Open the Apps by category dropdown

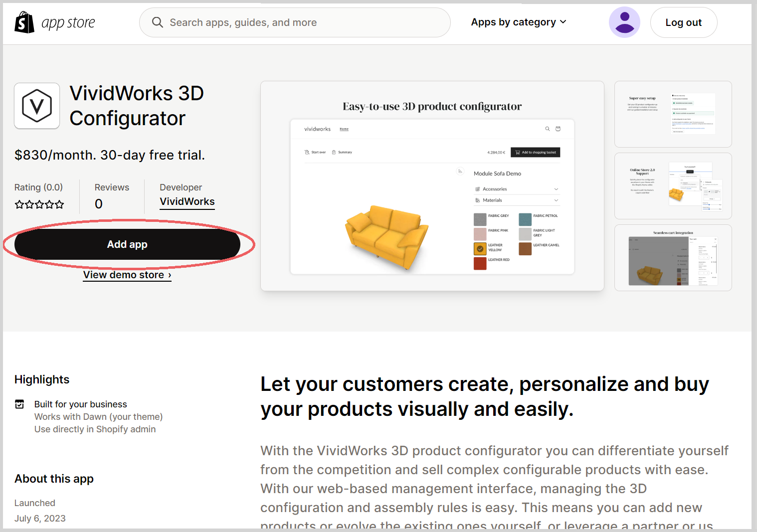tap(519, 22)
